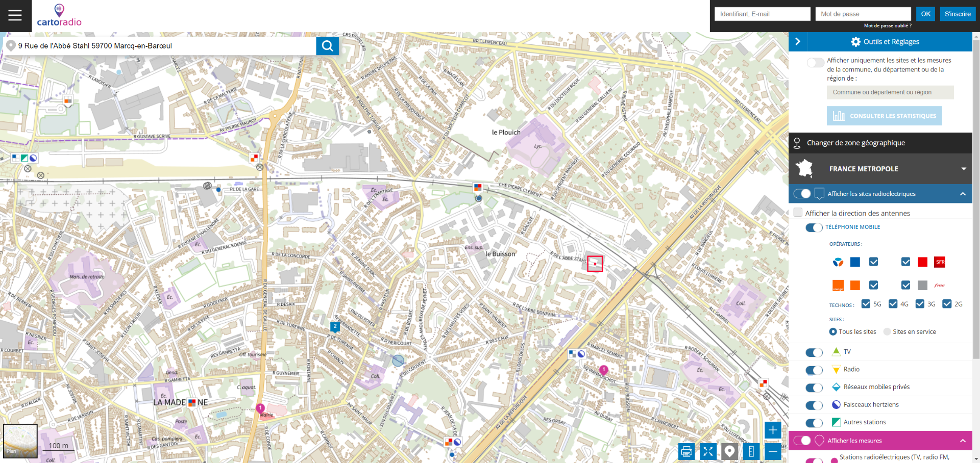Select the Sites en service option

[x=887, y=332]
